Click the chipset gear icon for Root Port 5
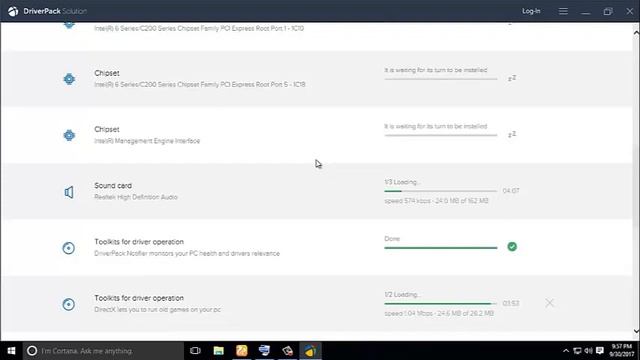The width and height of the screenshot is (640, 360). [69, 79]
